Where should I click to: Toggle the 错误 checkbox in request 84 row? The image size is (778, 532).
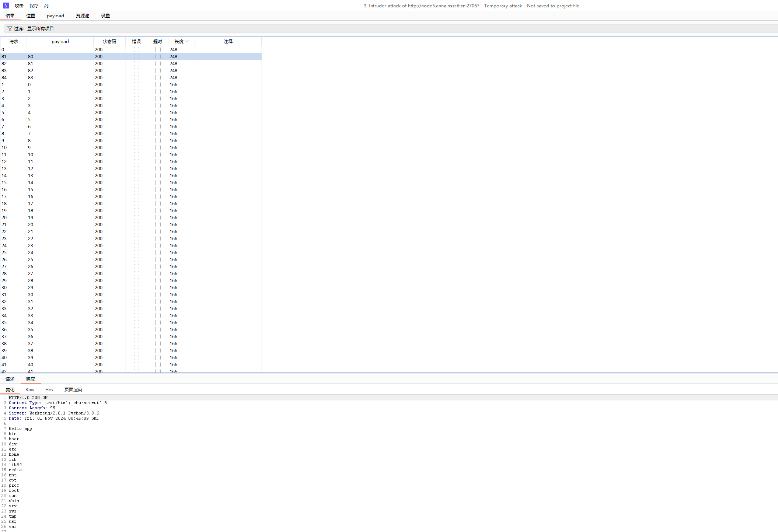click(136, 77)
